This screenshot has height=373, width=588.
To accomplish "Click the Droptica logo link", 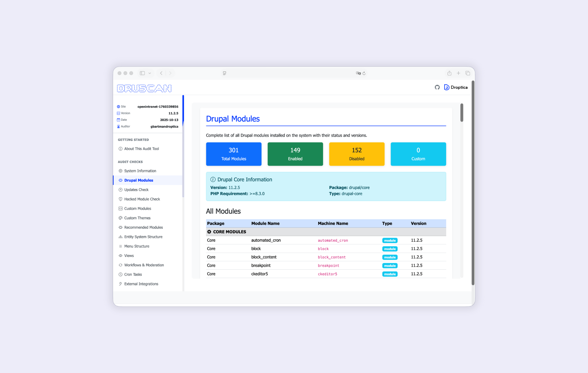I will pos(456,87).
